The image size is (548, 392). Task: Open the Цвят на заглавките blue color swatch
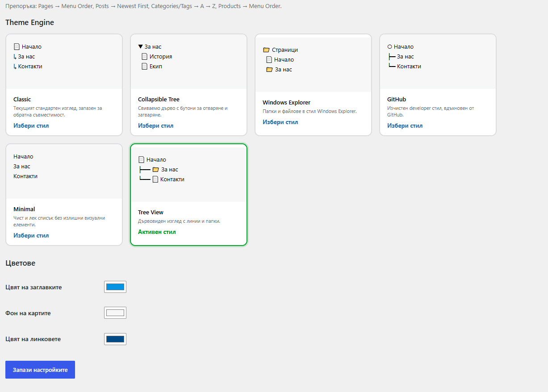115,287
